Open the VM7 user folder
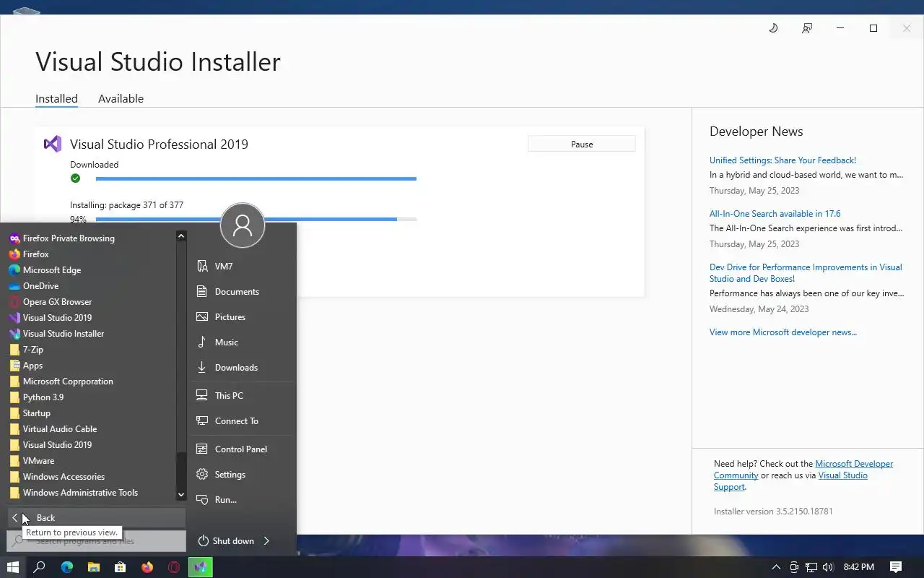 point(242,267)
